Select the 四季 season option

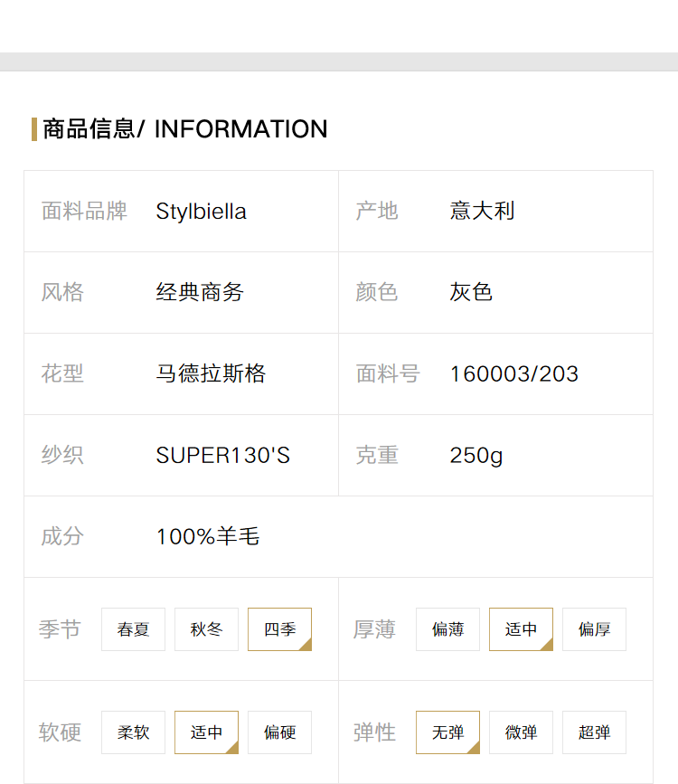(x=279, y=629)
